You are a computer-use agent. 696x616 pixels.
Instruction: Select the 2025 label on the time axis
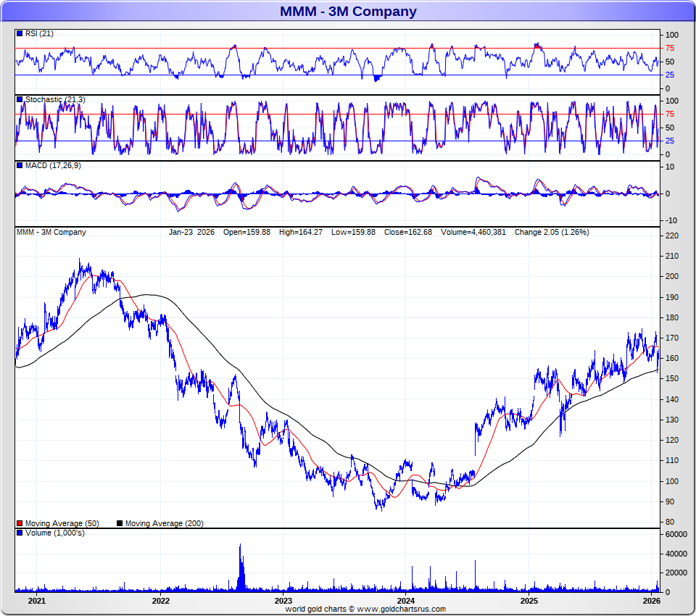[529, 602]
